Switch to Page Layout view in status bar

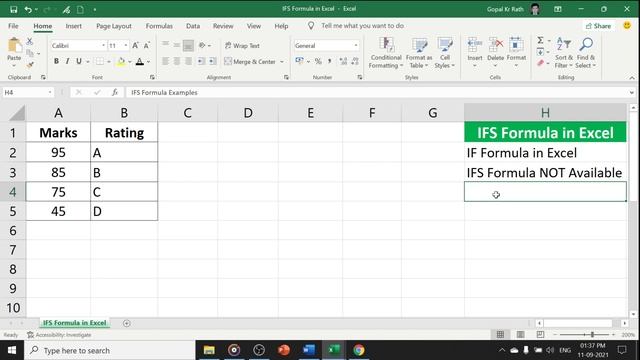tap(520, 335)
